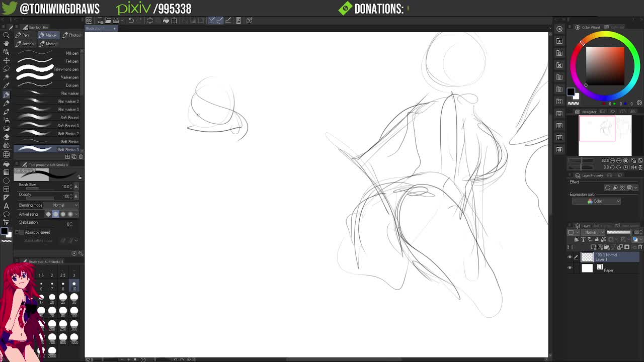Select the Magnifying glass zoom tool
The width and height of the screenshot is (644, 362).
7,35
